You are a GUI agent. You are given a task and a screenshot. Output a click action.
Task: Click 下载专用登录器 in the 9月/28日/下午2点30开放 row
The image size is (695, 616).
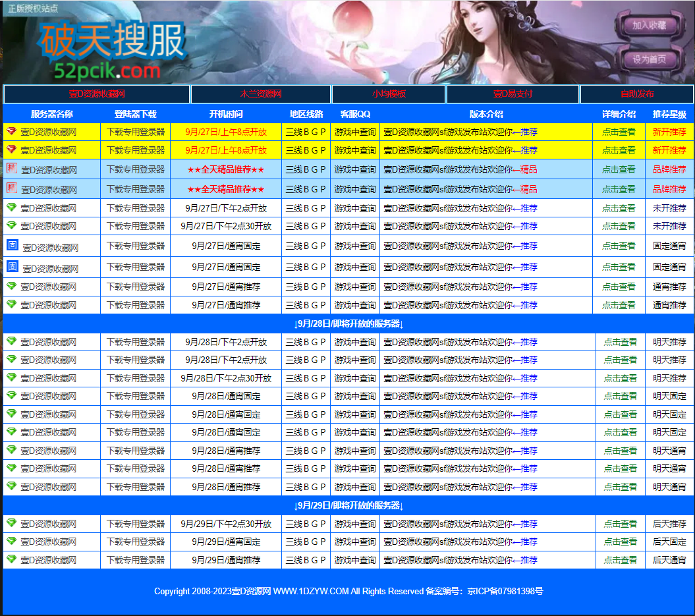click(136, 378)
